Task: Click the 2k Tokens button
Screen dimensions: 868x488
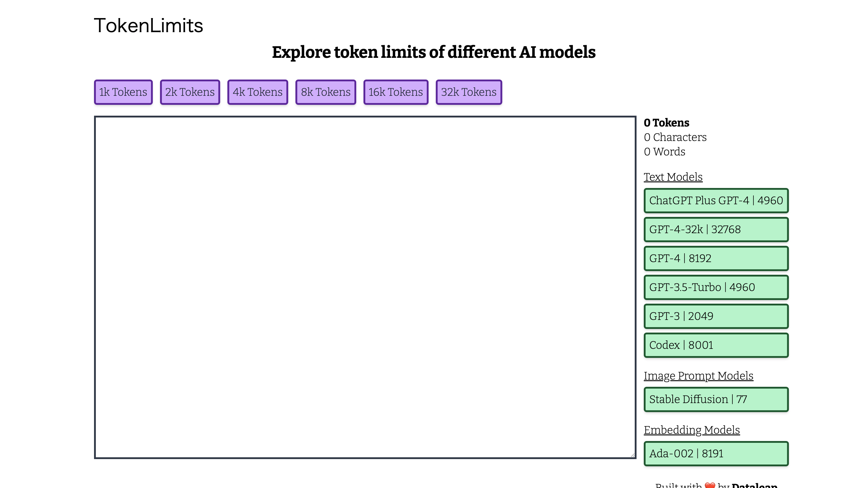Action: click(190, 92)
